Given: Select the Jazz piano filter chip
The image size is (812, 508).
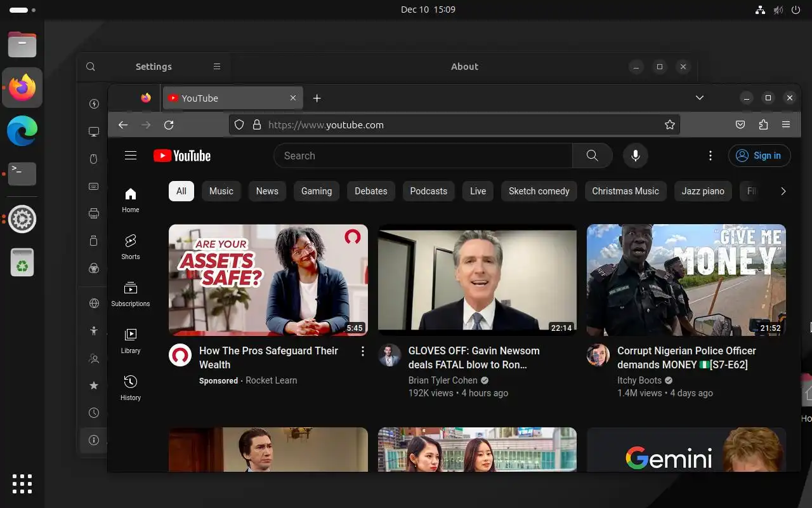Looking at the screenshot, I should click(x=703, y=191).
